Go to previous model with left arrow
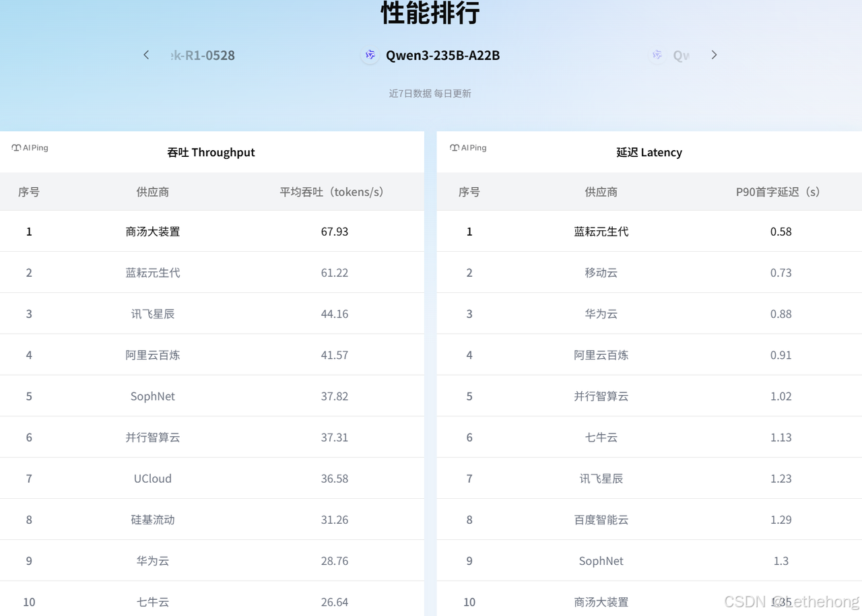Viewport: 862px width, 616px height. (146, 55)
